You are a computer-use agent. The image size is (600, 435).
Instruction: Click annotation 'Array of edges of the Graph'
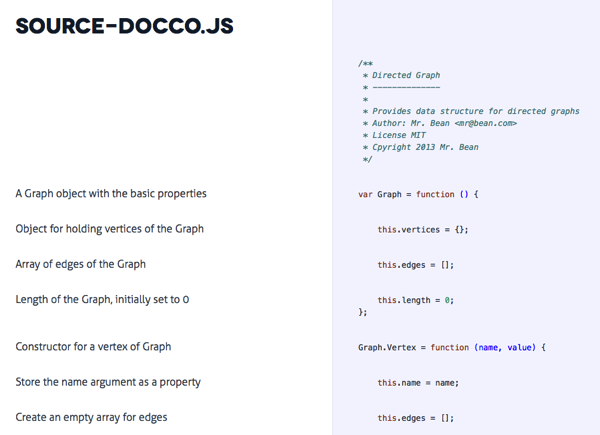[x=80, y=264]
